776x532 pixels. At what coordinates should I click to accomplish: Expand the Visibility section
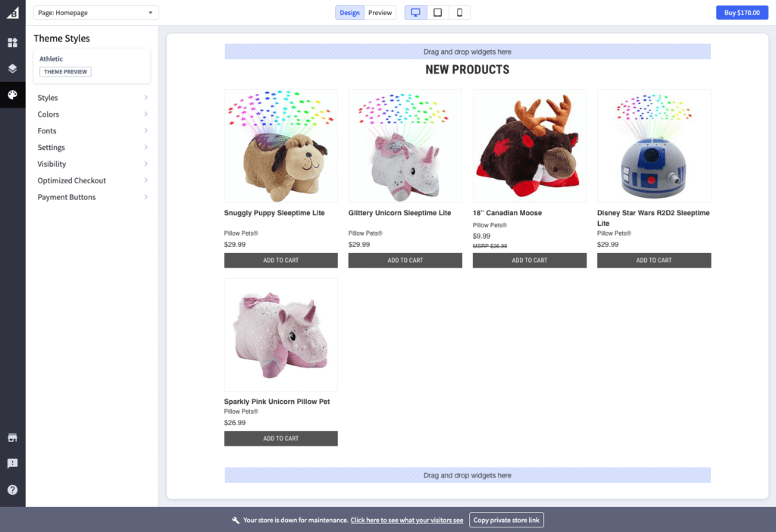point(92,164)
